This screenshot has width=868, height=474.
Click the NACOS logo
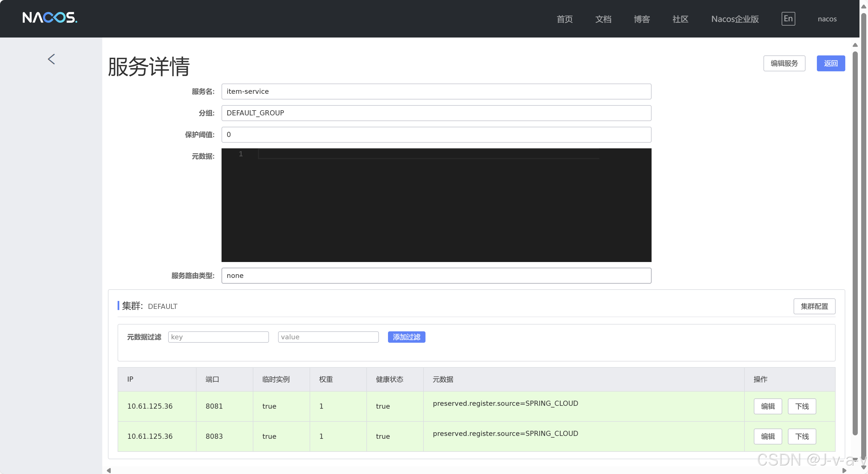[50, 18]
